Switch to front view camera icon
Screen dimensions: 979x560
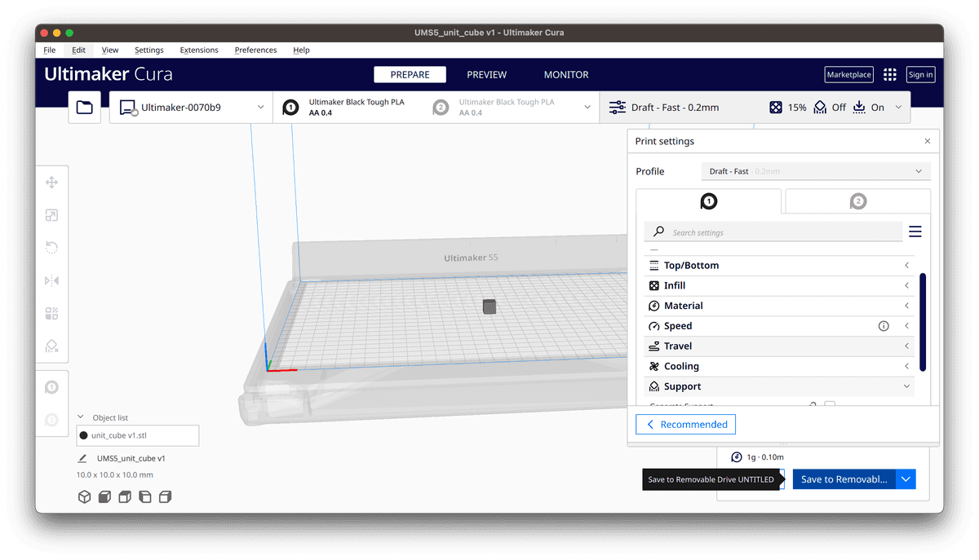tap(104, 496)
